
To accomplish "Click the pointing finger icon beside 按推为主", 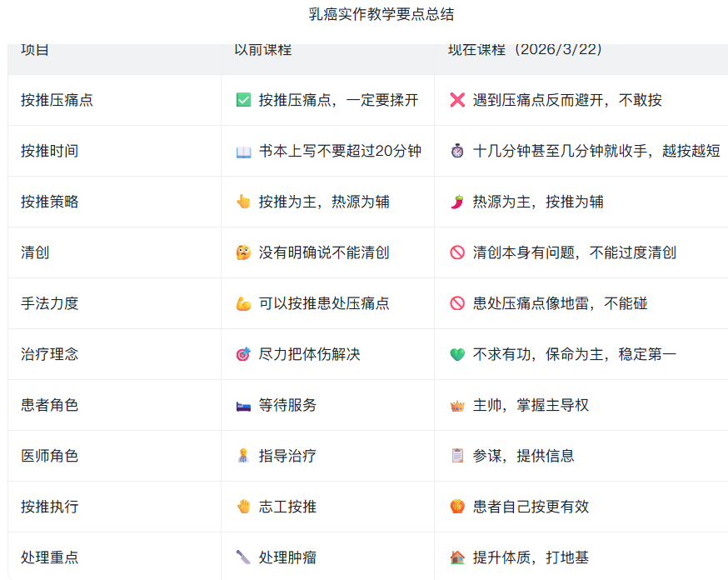I will [243, 202].
